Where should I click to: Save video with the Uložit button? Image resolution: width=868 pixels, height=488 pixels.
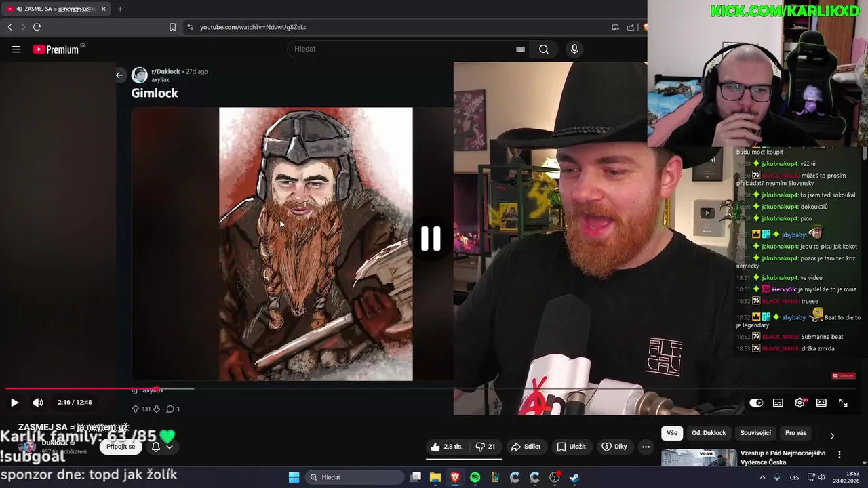[571, 447]
